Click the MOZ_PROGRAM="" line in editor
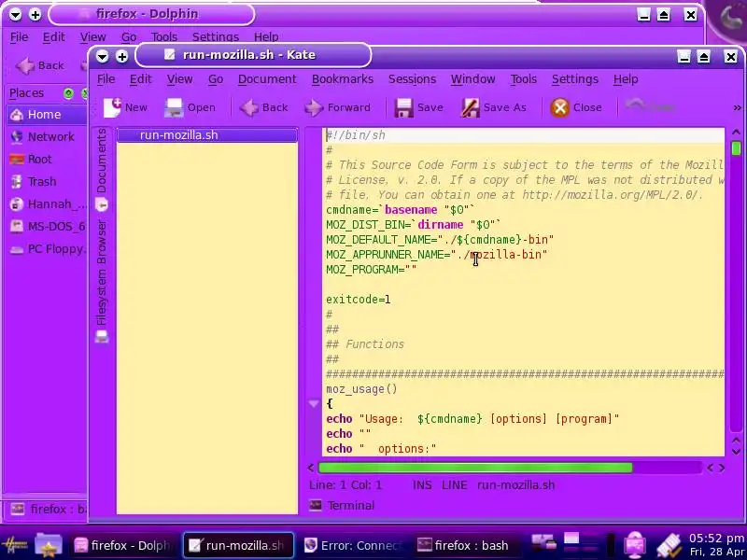This screenshot has height=560, width=747. (x=371, y=270)
